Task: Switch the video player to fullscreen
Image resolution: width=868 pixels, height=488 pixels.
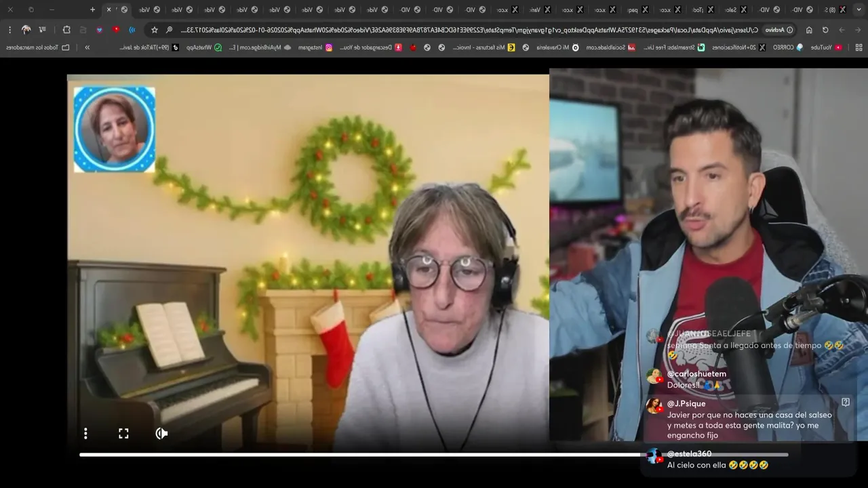Action: pyautogui.click(x=123, y=433)
